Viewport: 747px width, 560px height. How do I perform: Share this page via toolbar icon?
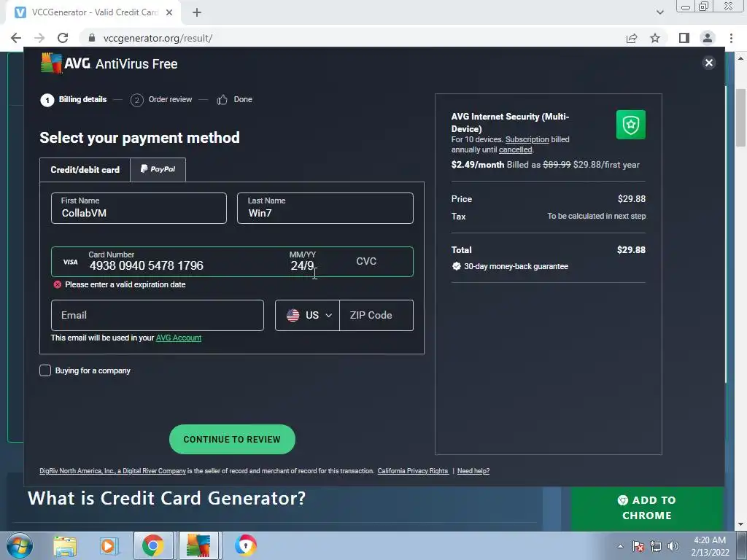(x=632, y=38)
